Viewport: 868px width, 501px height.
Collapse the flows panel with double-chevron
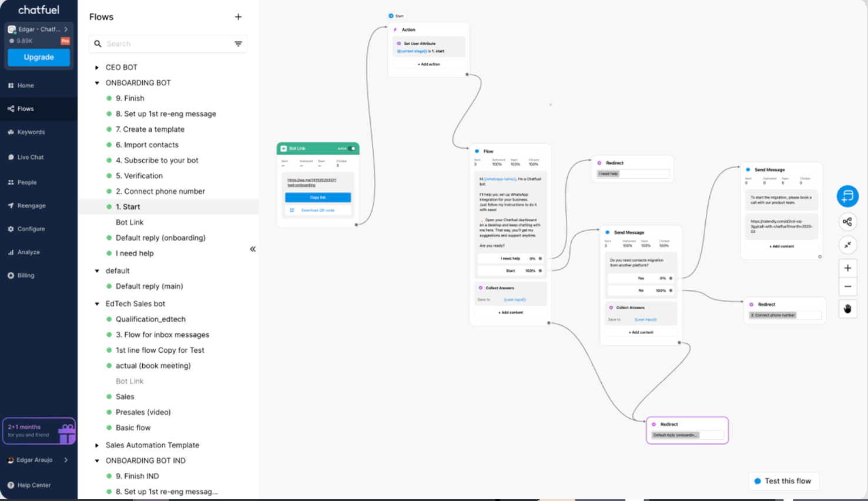[253, 249]
